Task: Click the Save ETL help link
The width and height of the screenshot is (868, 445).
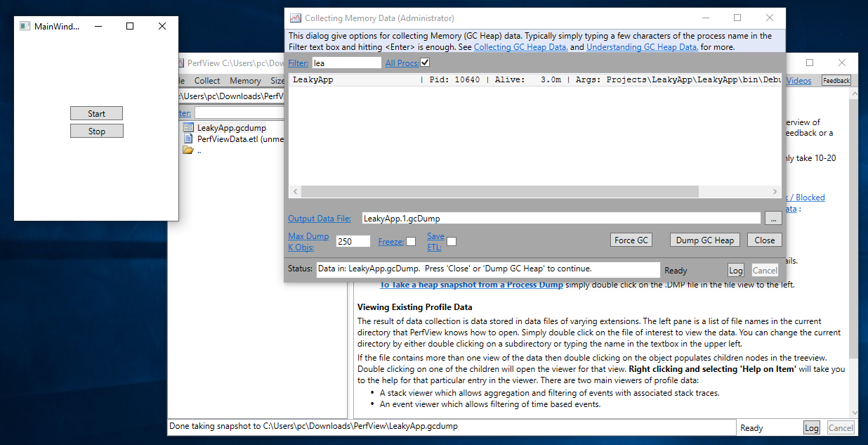Action: [x=436, y=242]
